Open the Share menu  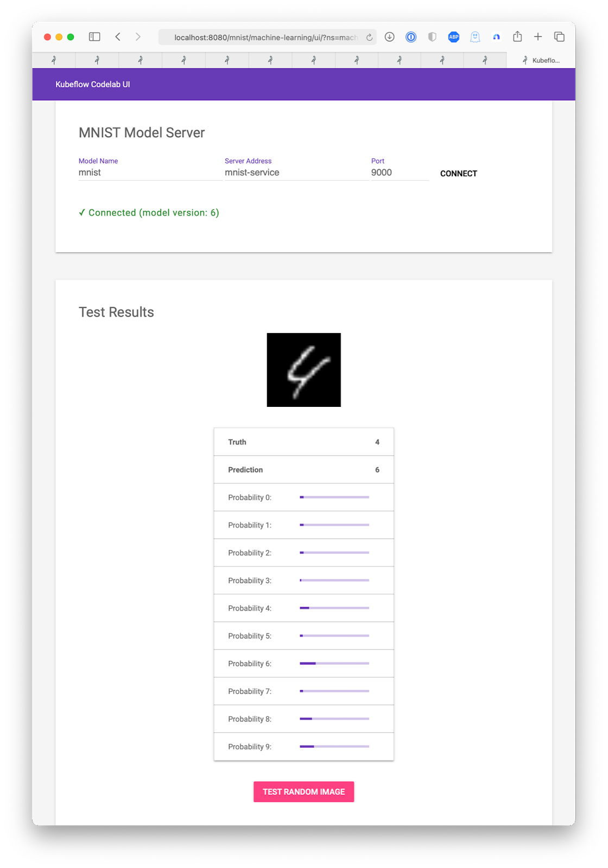click(517, 37)
